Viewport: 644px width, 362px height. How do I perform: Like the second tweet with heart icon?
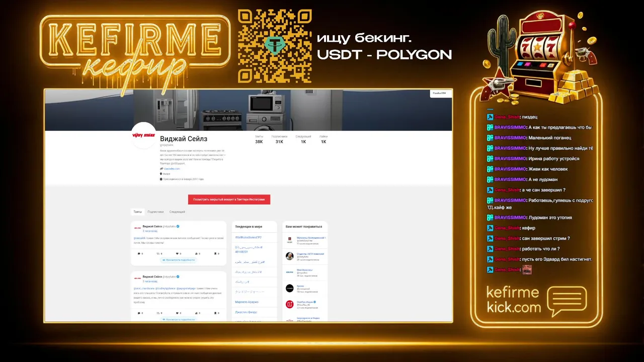(178, 313)
